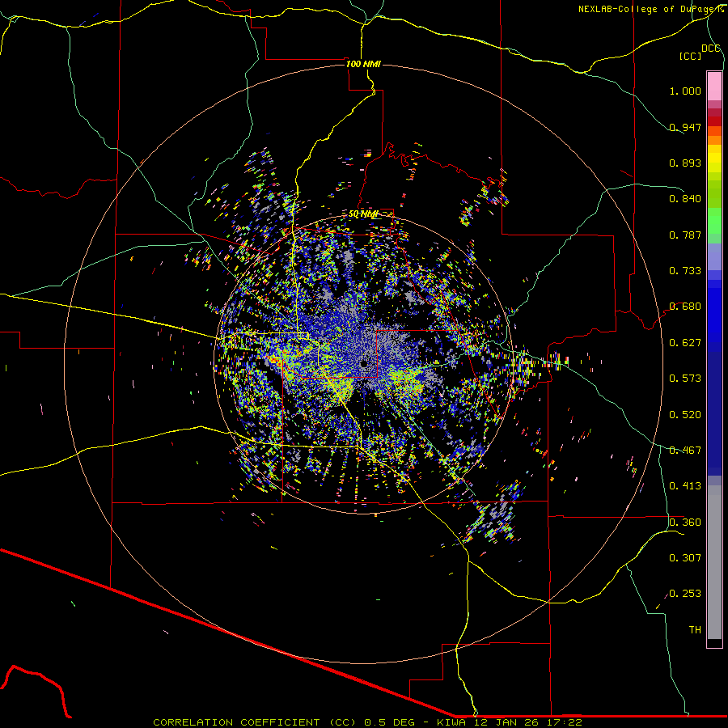Click the 0.413 color scale value
Viewport: 728px width, 728px height.
(685, 486)
